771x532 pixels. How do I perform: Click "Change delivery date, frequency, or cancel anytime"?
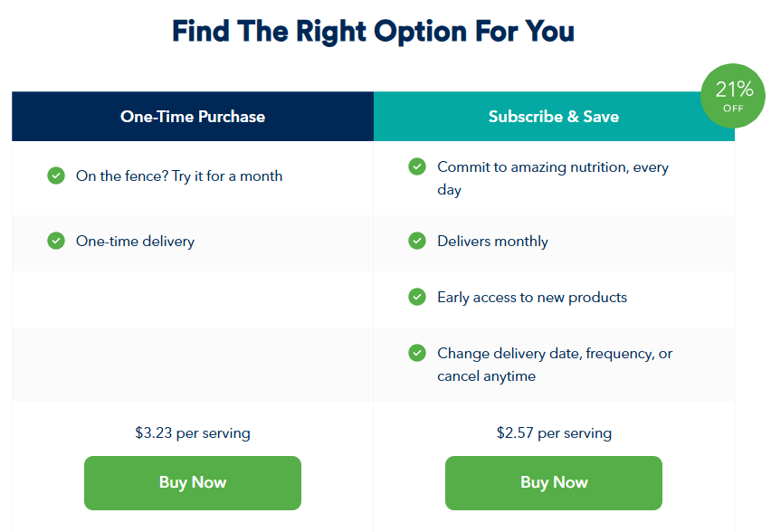[555, 365]
